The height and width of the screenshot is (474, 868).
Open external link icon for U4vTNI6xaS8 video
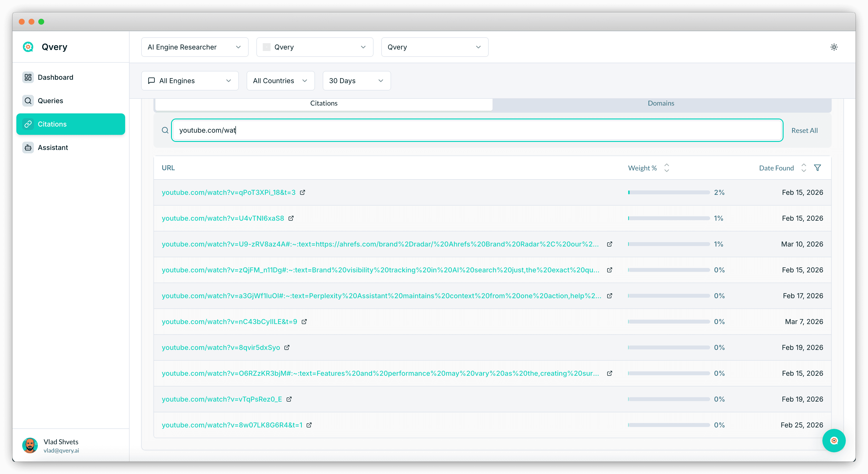tap(291, 218)
